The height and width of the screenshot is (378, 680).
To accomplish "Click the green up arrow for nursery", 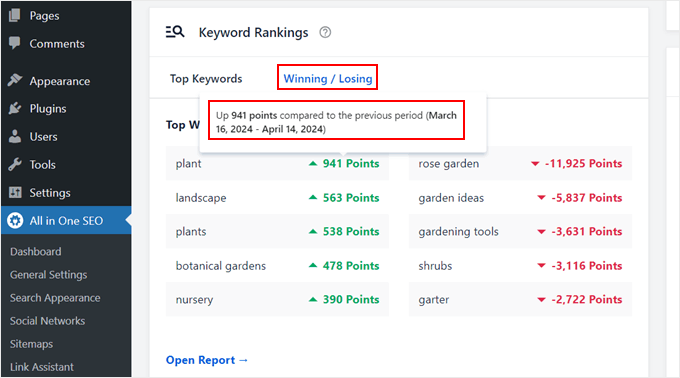I will 313,299.
